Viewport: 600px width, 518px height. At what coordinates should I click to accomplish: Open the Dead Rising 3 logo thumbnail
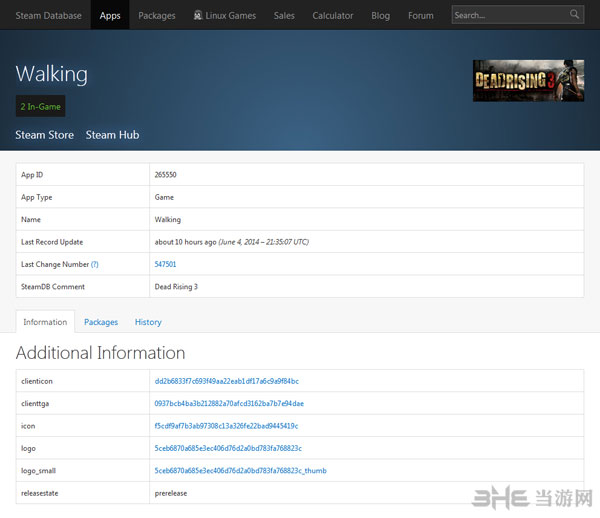[x=528, y=81]
